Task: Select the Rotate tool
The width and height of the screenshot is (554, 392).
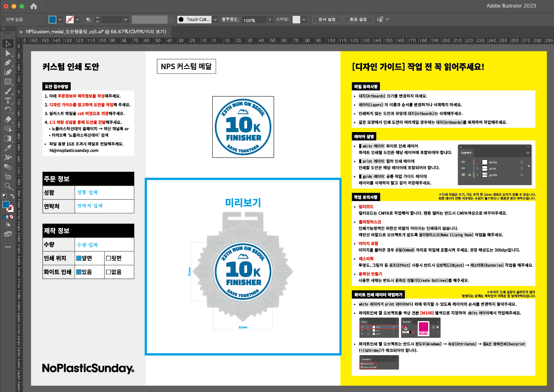Action: [8, 110]
